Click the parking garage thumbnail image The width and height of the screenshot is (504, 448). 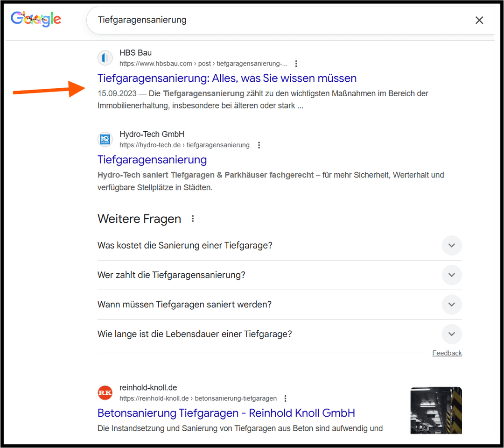click(436, 411)
